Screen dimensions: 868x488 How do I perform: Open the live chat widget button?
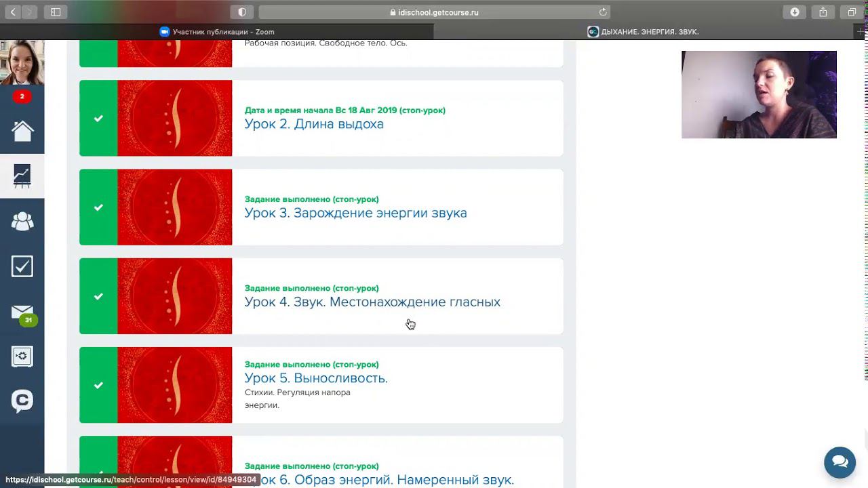(x=840, y=462)
